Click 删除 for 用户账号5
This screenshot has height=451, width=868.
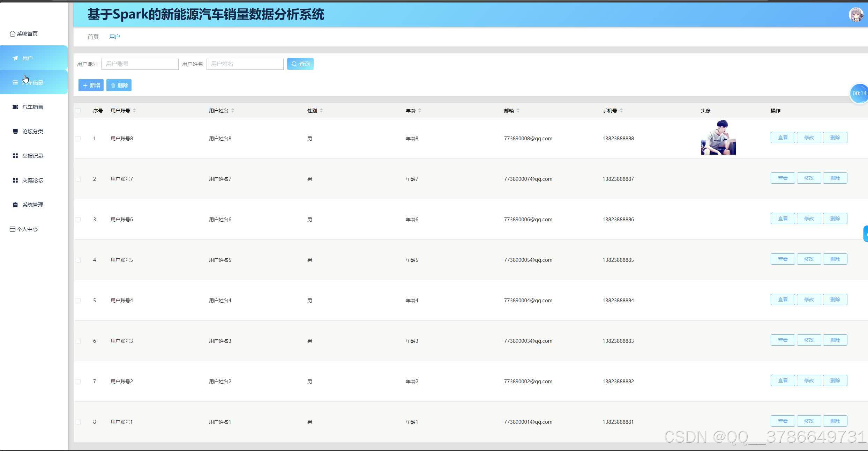pos(835,259)
